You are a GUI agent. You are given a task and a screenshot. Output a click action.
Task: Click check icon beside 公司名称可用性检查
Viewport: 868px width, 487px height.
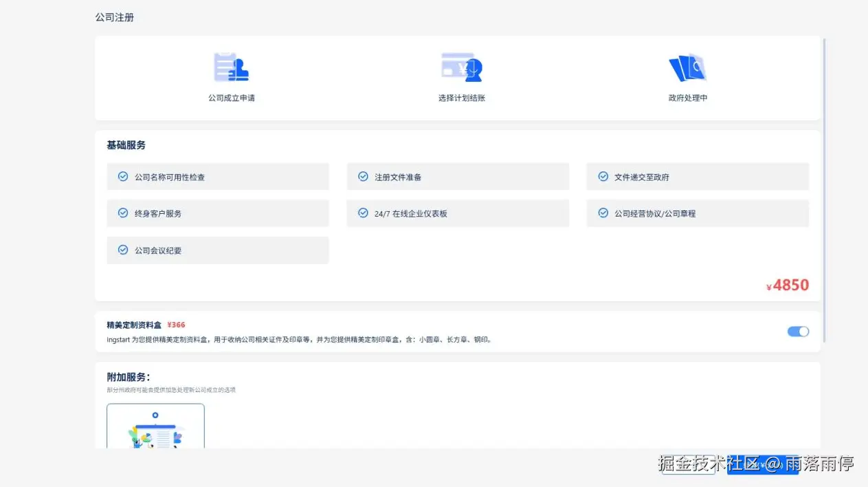coord(123,176)
